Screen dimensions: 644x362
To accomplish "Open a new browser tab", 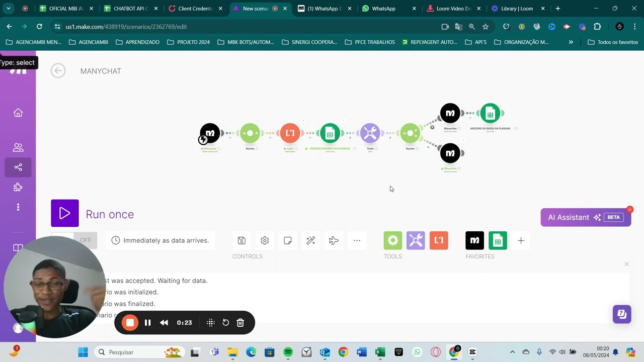I will coord(557,9).
